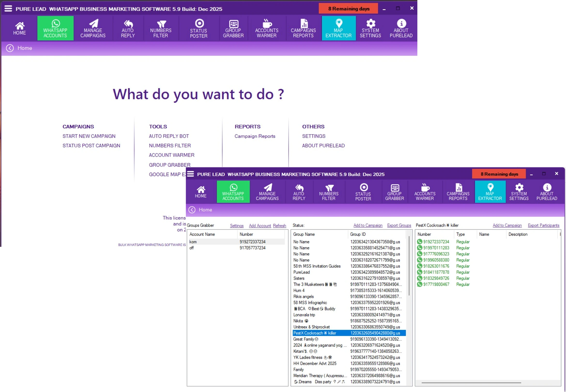Click Numbers Filter funnel icon in back window

[x=161, y=24]
